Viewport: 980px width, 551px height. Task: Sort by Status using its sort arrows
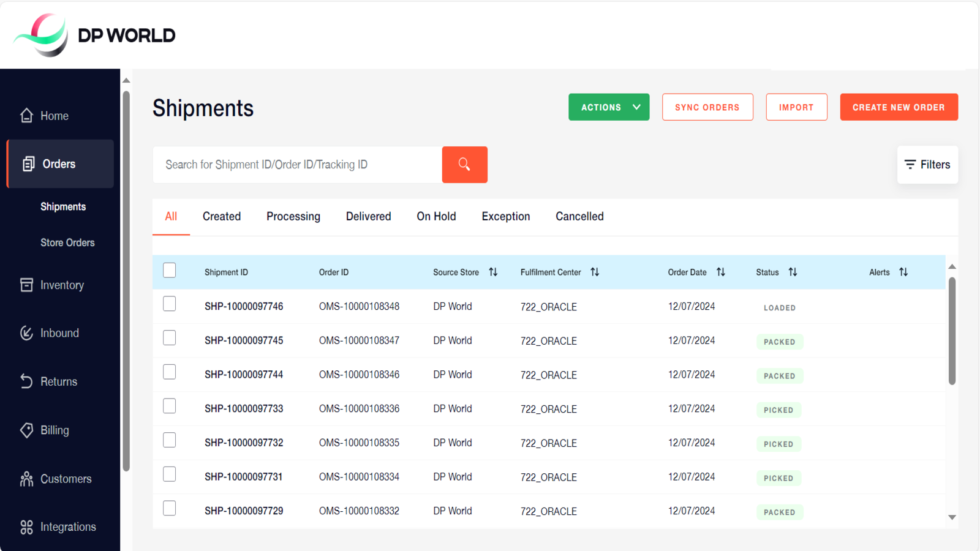tap(793, 272)
